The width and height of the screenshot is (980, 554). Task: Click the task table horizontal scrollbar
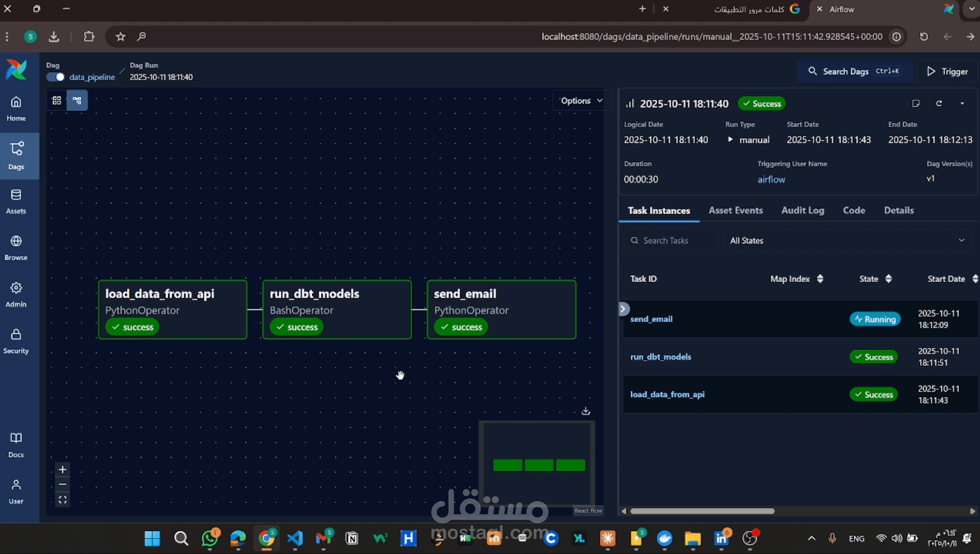pos(702,511)
